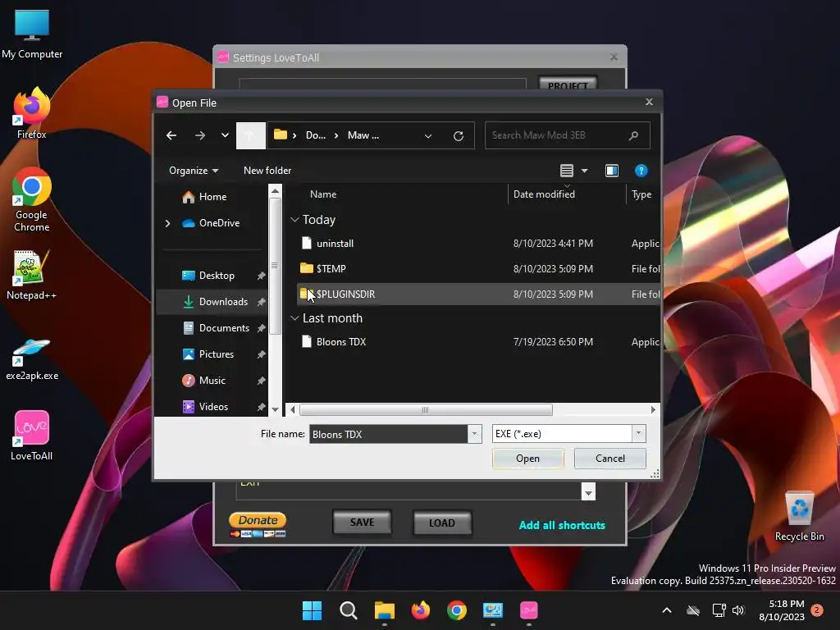The width and height of the screenshot is (840, 630).
Task: Go up one folder level
Action: pyautogui.click(x=251, y=135)
